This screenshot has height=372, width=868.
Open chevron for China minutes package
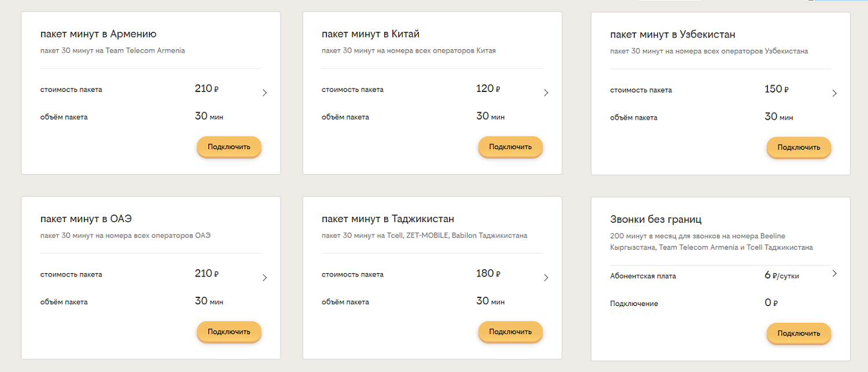[546, 93]
